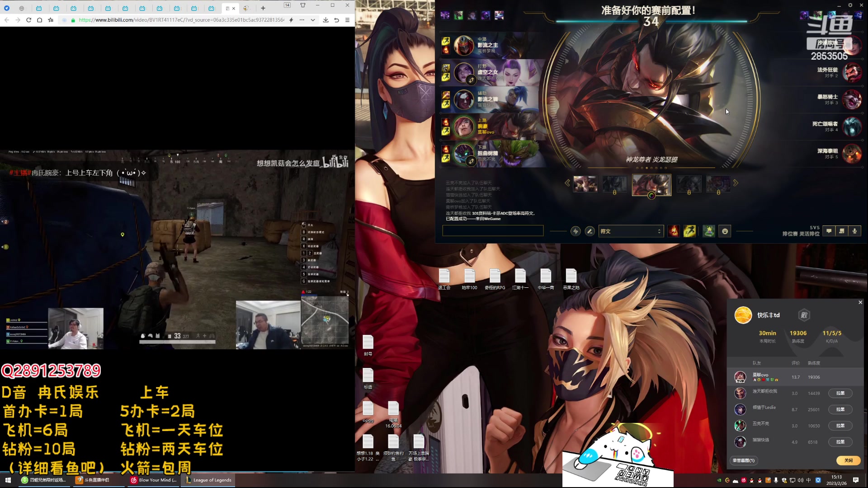Select the 影流之主 mid lane teammate row

493,45
